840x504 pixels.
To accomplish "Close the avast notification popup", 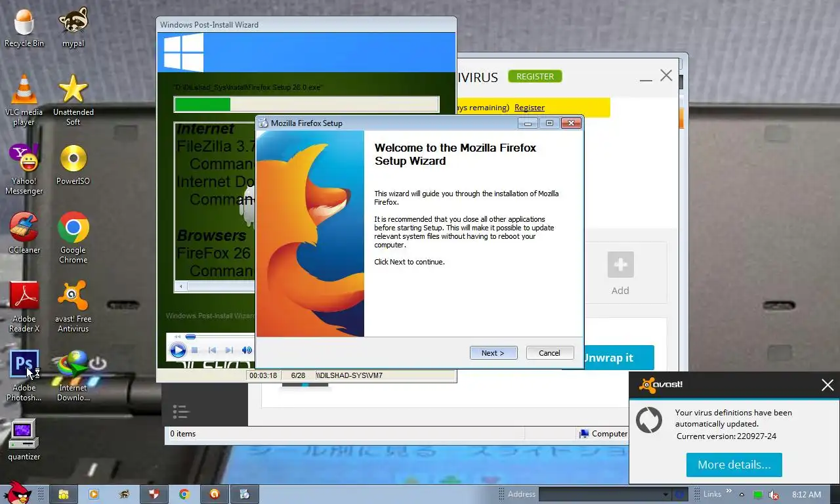I will tap(827, 385).
